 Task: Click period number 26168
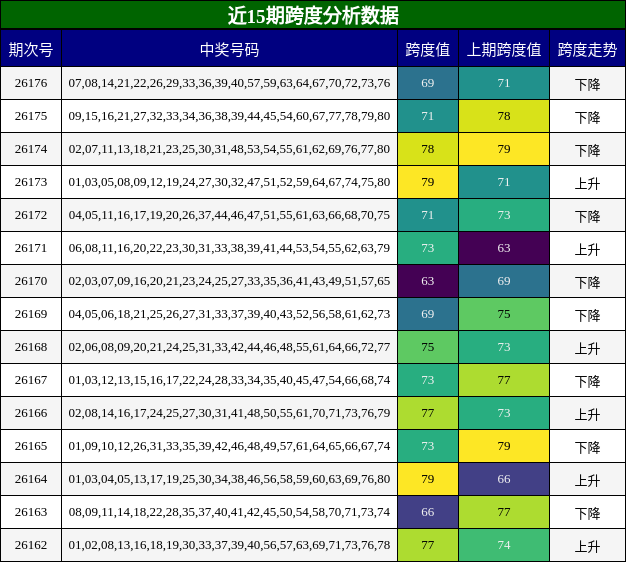point(31,347)
